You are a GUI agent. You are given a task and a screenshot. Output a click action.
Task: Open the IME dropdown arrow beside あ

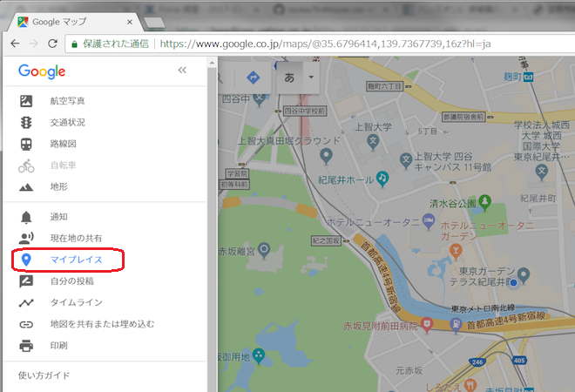(311, 77)
